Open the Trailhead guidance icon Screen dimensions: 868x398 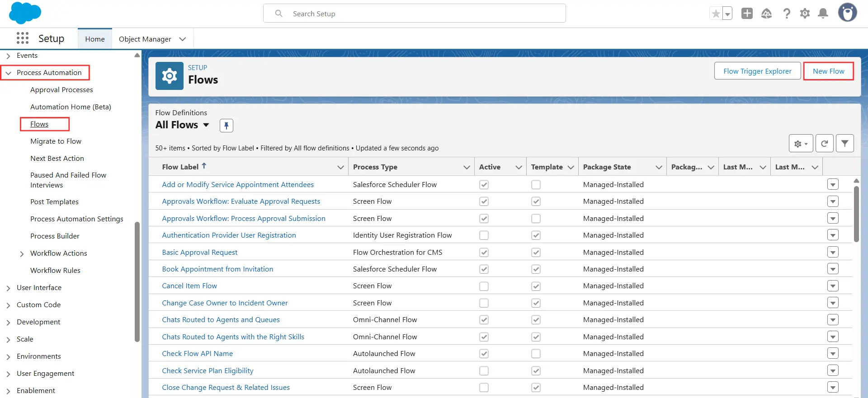(x=766, y=14)
